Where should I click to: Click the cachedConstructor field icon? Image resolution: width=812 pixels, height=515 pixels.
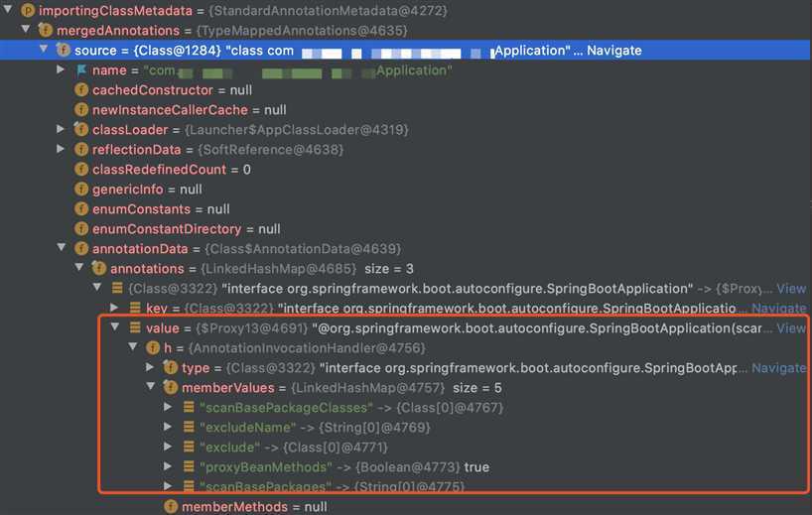tap(81, 89)
